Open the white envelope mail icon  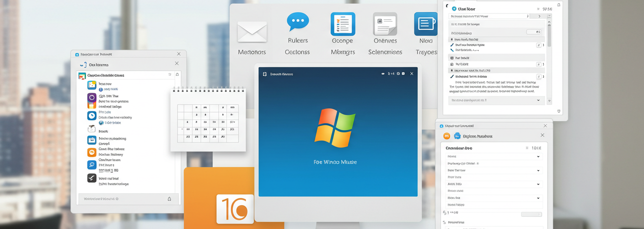(252, 32)
